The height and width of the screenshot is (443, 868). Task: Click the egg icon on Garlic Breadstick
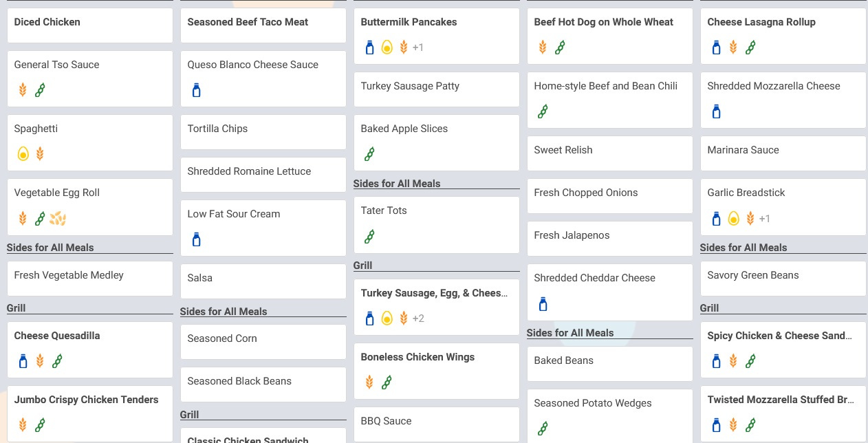pyautogui.click(x=734, y=219)
